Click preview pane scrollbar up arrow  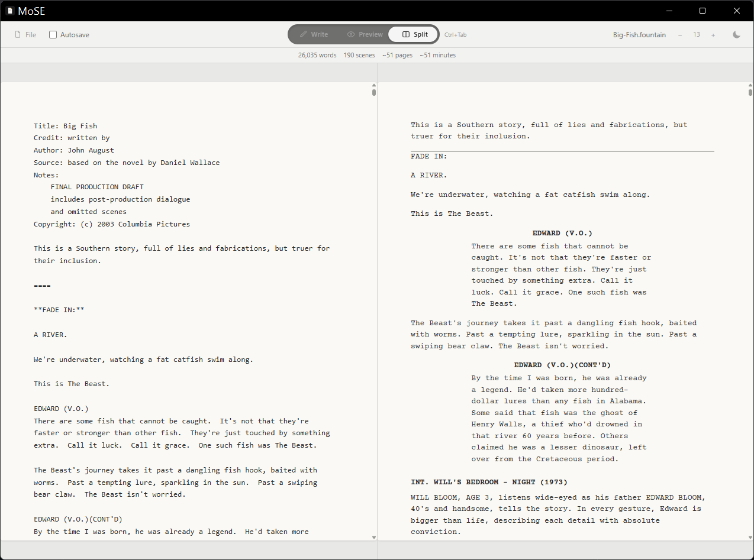750,86
